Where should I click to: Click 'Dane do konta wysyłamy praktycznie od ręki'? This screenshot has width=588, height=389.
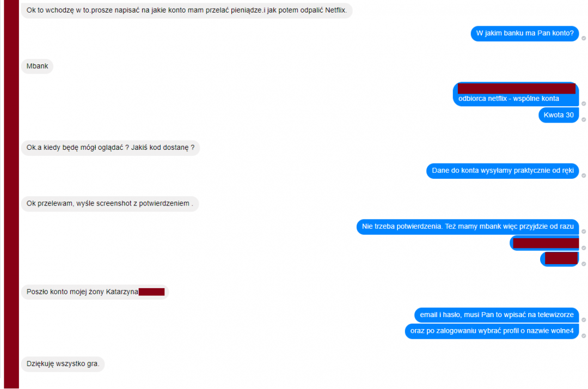503,171
